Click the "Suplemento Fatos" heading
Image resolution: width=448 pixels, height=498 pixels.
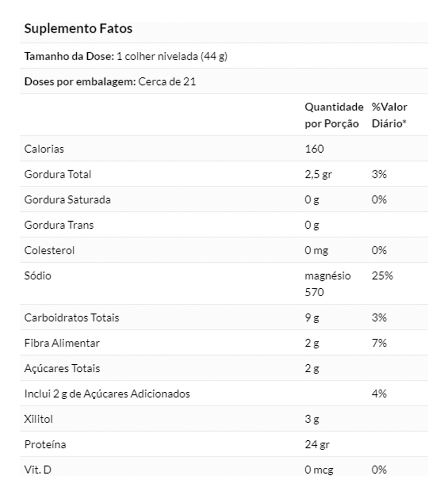coord(78,29)
